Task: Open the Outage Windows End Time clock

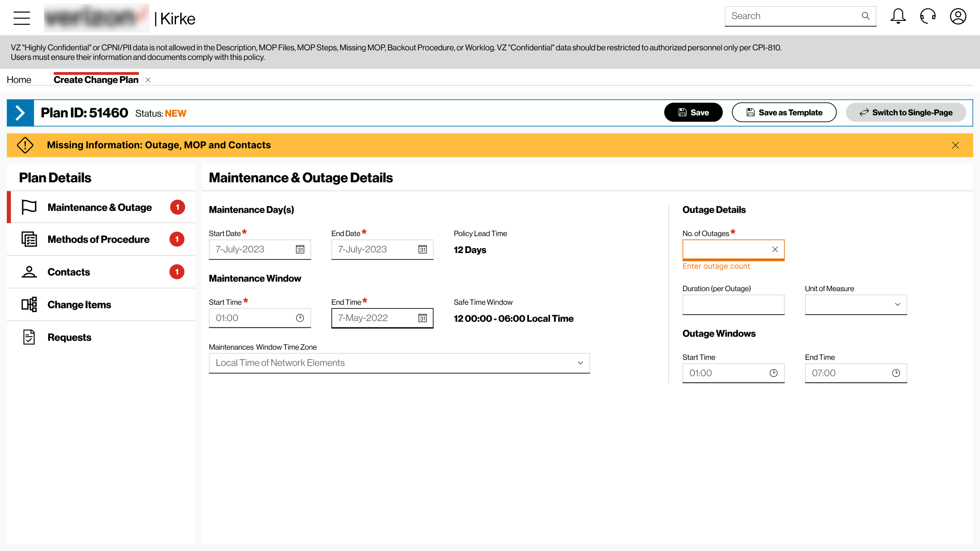Action: [x=896, y=373]
